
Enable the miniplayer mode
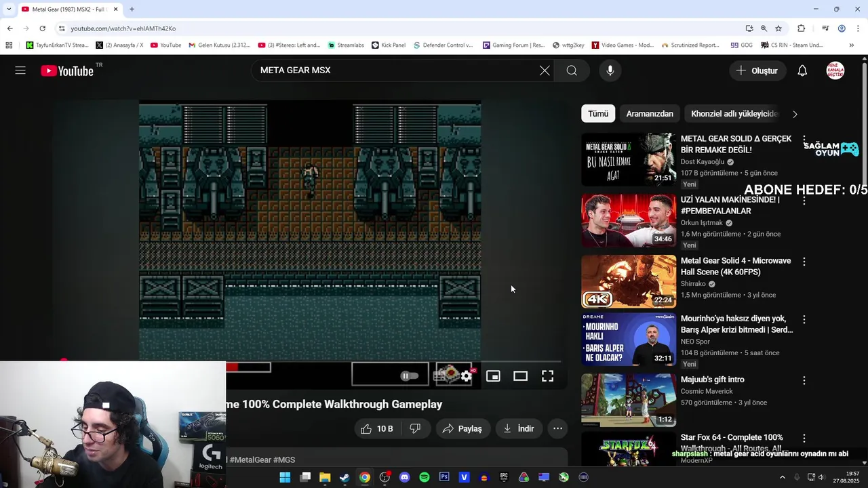coord(493,375)
